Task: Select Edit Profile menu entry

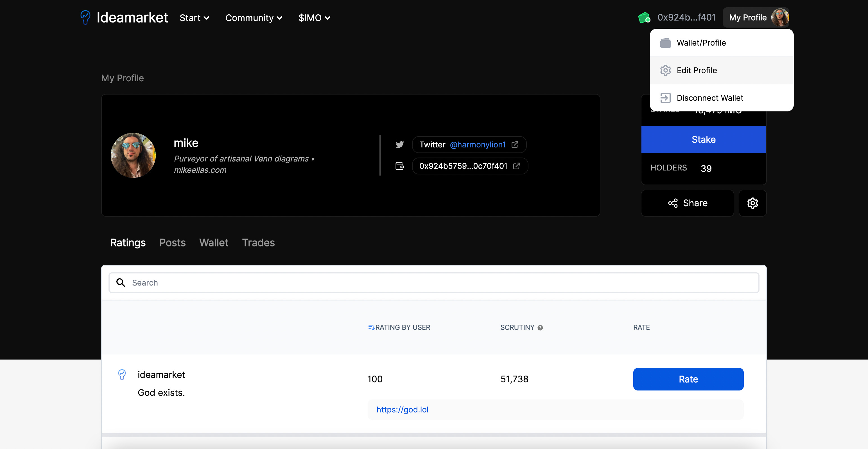Action: point(722,71)
